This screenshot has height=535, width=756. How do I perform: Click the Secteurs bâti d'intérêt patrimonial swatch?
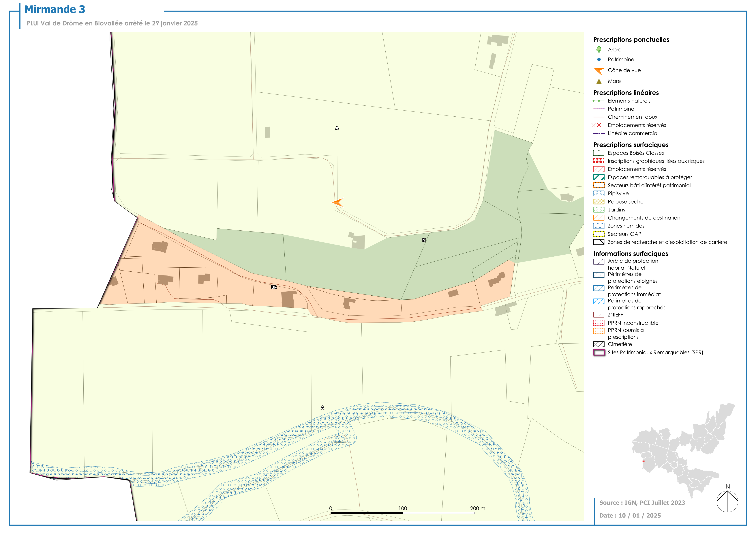point(599,185)
